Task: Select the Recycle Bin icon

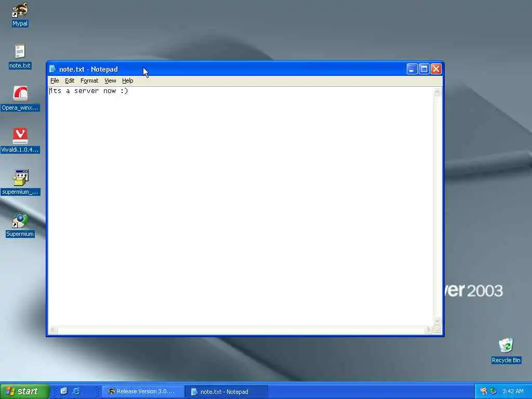Action: pyautogui.click(x=506, y=351)
